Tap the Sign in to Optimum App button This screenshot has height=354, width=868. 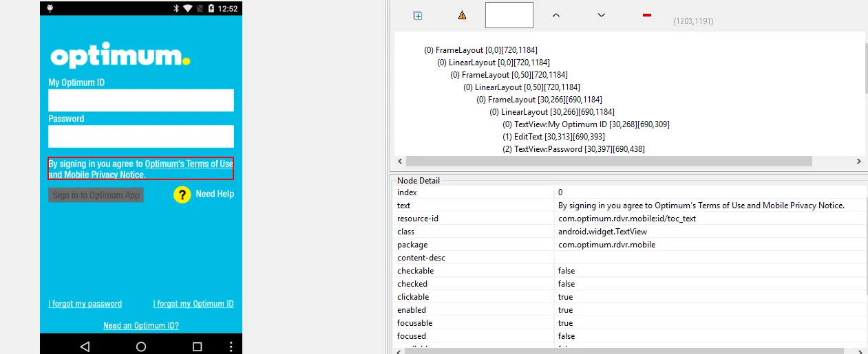(x=96, y=195)
